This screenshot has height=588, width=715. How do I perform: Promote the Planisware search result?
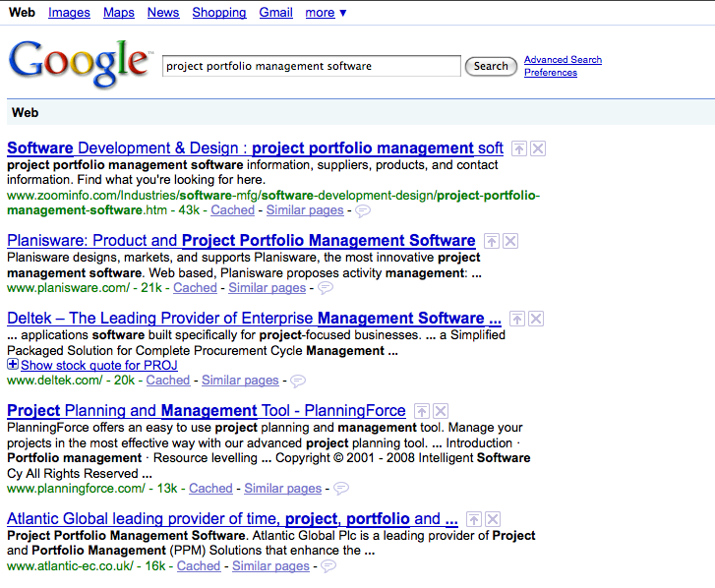coord(493,241)
